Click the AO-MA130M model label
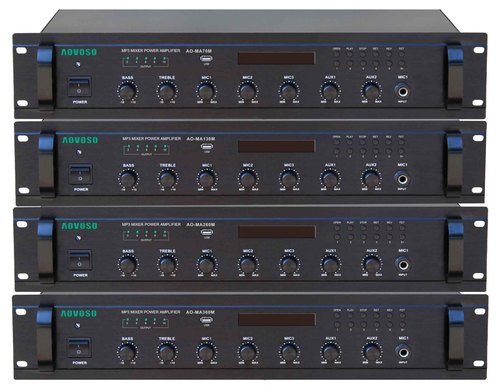This screenshot has width=500, height=390. [x=201, y=139]
